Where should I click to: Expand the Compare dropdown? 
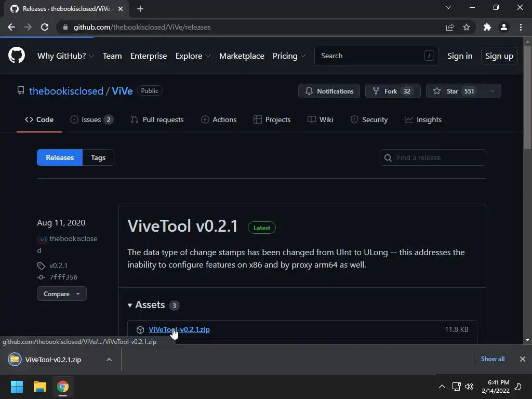(x=62, y=294)
